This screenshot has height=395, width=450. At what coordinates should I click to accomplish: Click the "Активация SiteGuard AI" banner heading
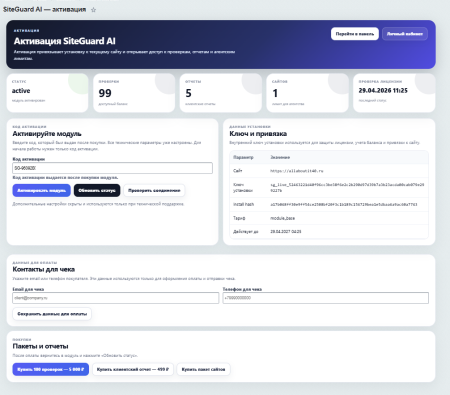(x=65, y=41)
